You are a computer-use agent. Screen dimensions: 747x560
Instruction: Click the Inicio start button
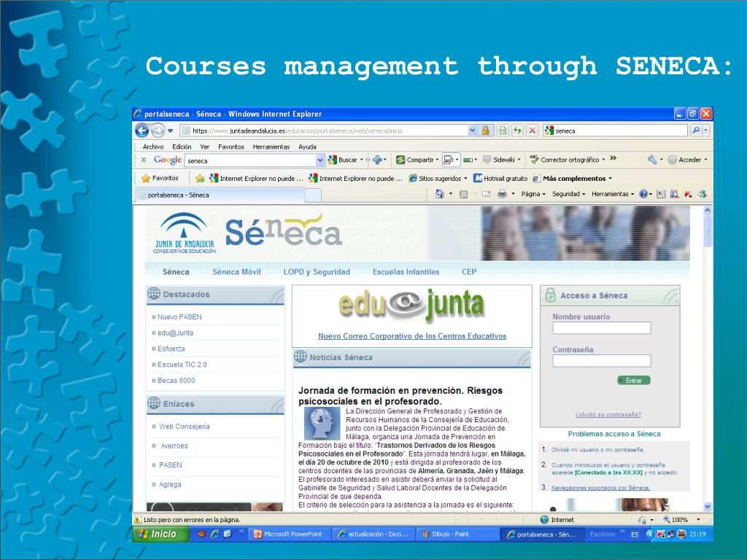pos(160,534)
